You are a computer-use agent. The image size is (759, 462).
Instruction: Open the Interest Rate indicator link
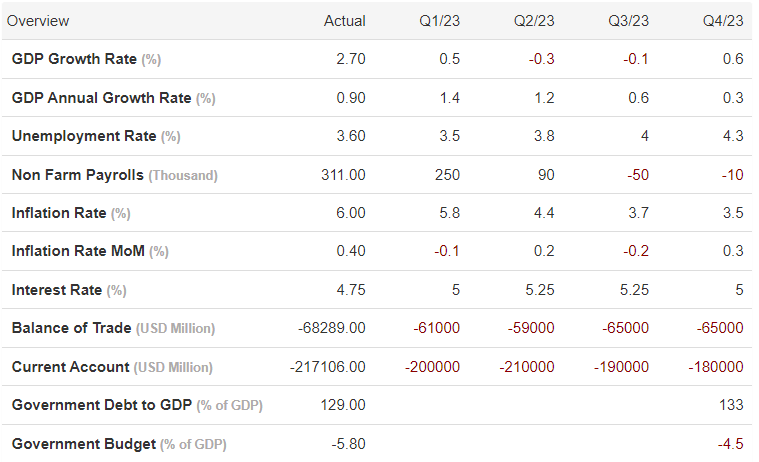(x=57, y=290)
